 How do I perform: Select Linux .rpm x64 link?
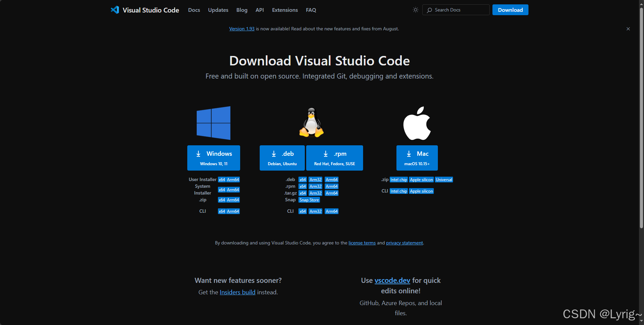302,186
